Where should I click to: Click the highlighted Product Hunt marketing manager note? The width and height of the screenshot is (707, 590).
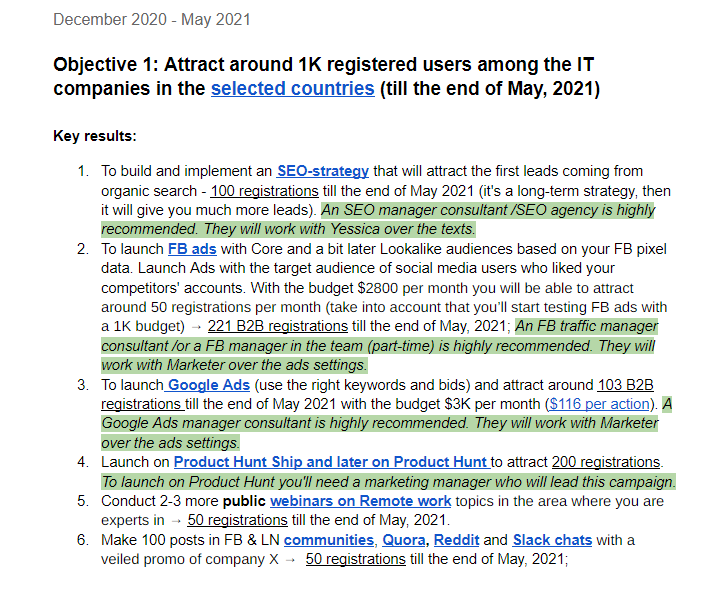pyautogui.click(x=388, y=482)
